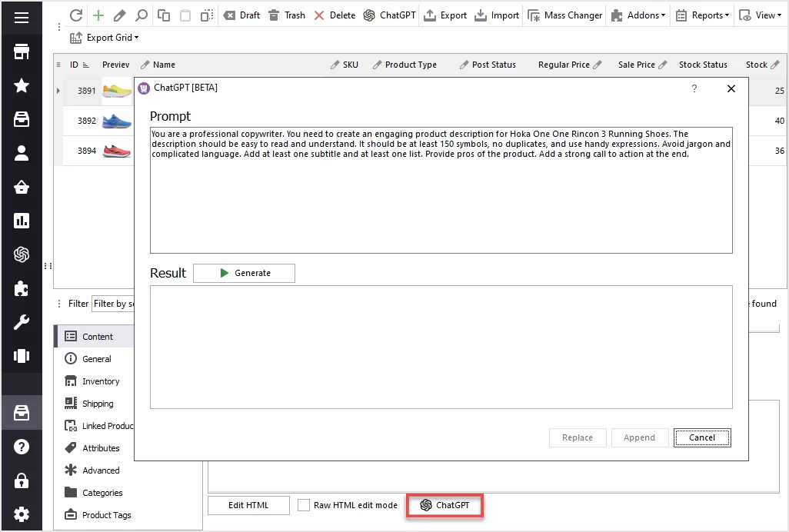The height and width of the screenshot is (532, 789).
Task: Click the refresh icon in toolbar
Action: [x=76, y=15]
